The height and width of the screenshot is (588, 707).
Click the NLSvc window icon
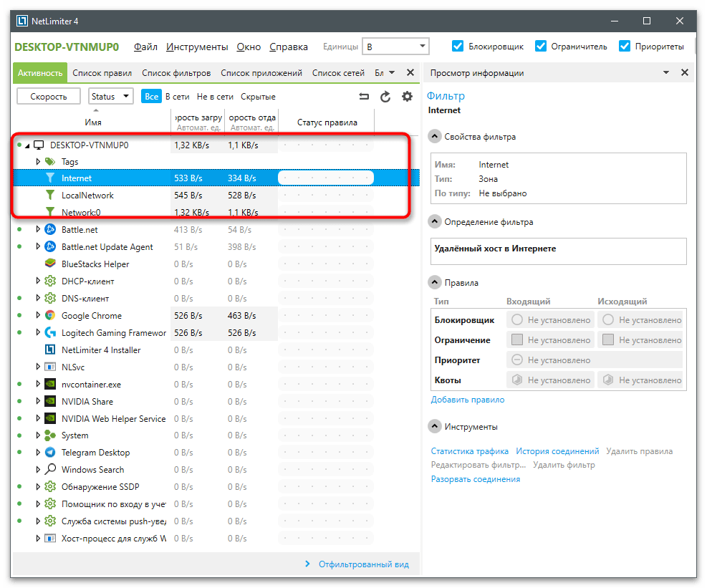tap(50, 367)
